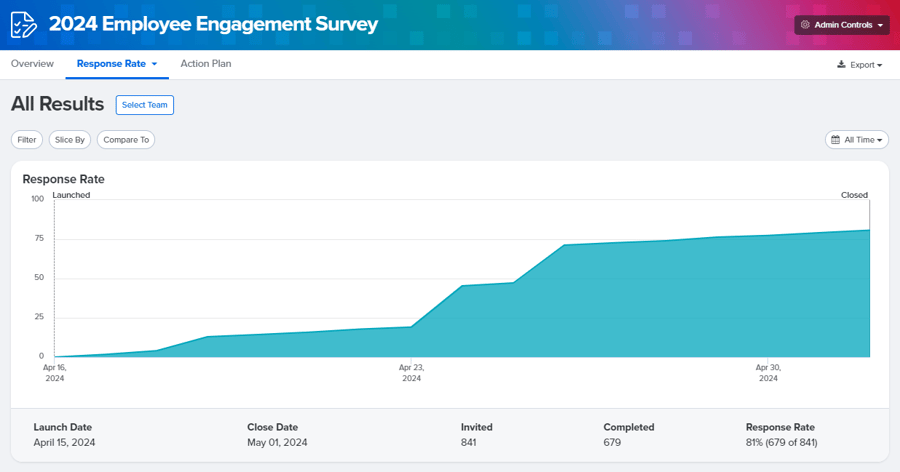This screenshot has height=472, width=900.
Task: Switch to the Overview tab
Action: [32, 64]
